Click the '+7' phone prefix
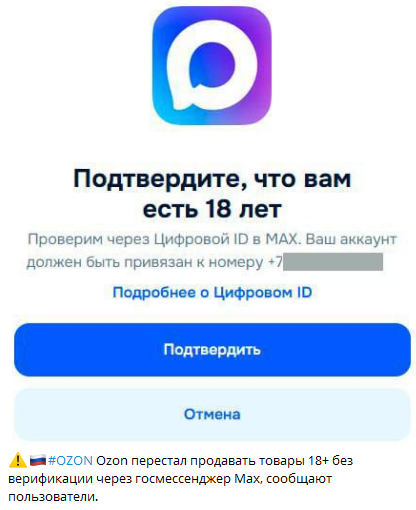 [x=275, y=262]
